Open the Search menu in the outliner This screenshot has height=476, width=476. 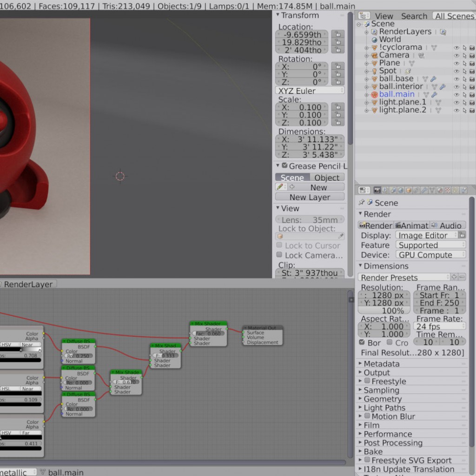click(414, 16)
